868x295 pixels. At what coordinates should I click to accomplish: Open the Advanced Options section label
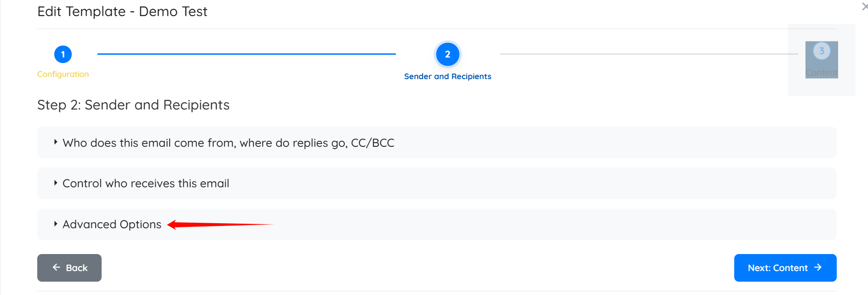[x=112, y=225]
